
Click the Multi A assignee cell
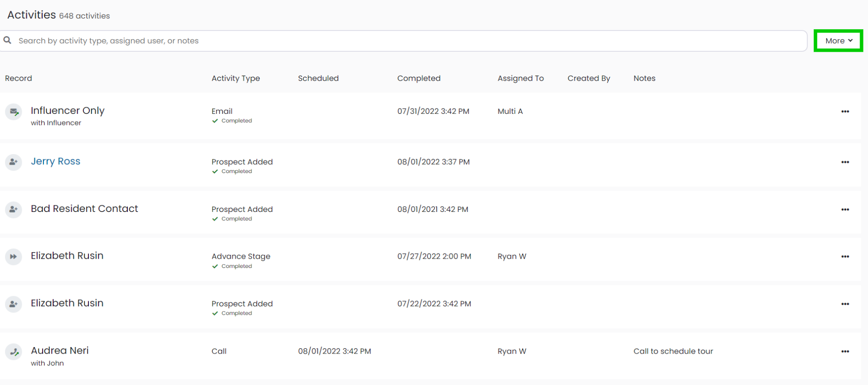click(x=510, y=111)
